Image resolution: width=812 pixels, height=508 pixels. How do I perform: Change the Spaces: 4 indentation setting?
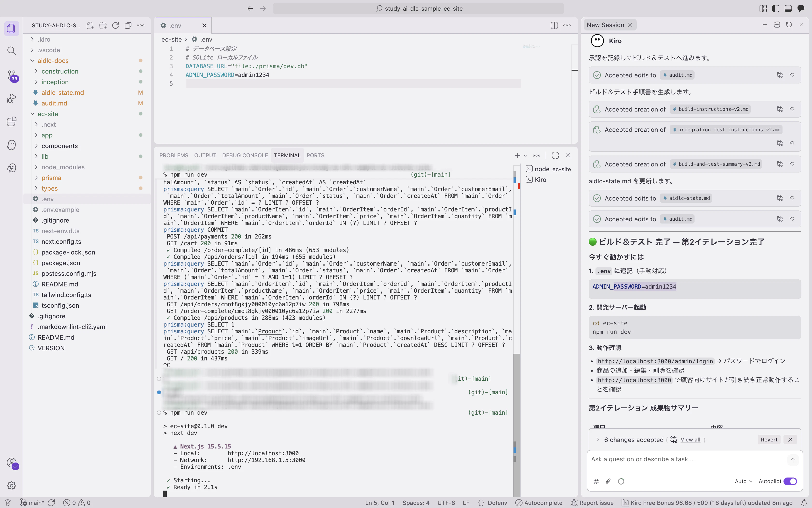[416, 503]
